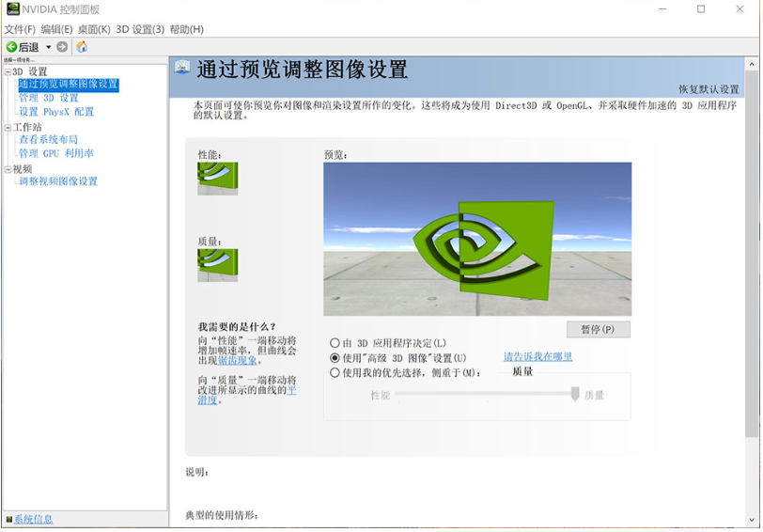Click the 请告诉我在哪里 link
The width and height of the screenshot is (763, 532).
click(537, 357)
